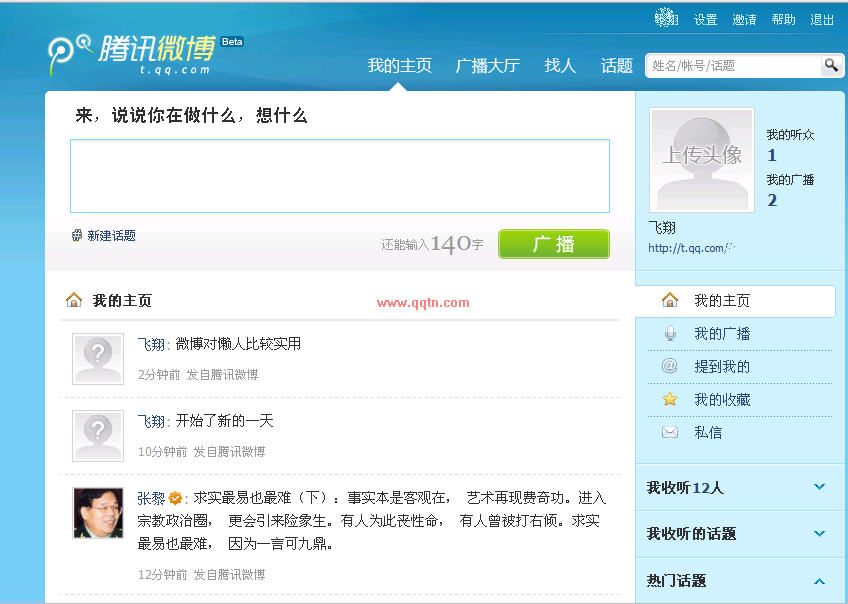The image size is (848, 604).
Task: Select 我的主页 in the sidebar
Action: click(x=722, y=301)
